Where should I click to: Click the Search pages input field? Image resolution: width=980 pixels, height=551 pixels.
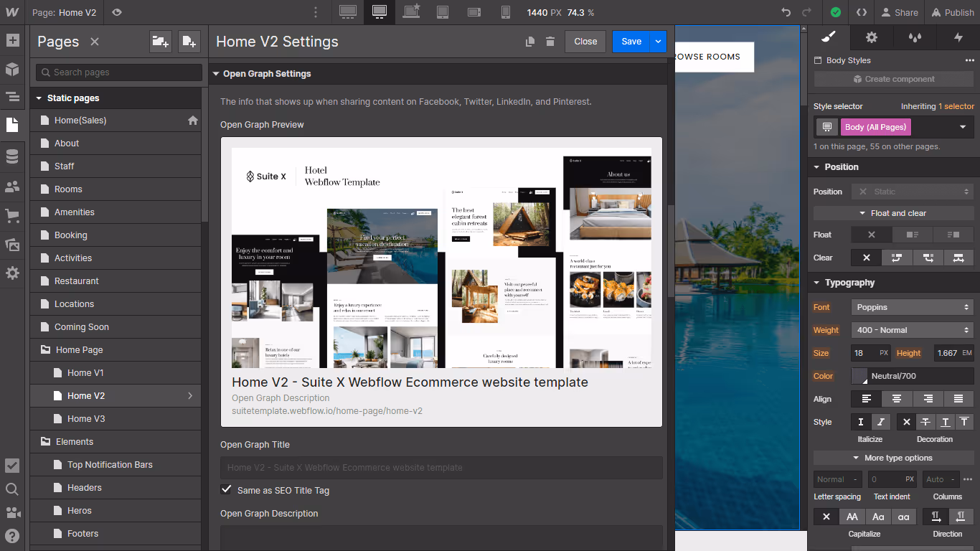pos(118,72)
